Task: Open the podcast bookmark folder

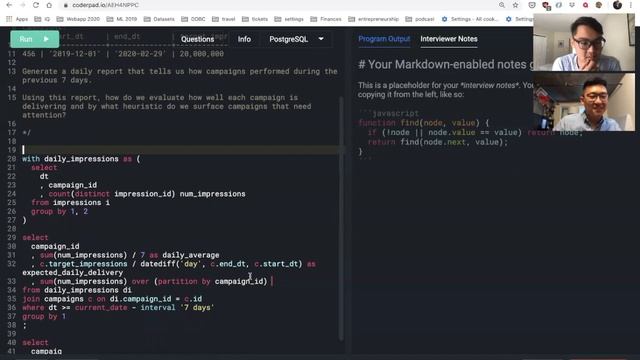Action: (x=420, y=19)
